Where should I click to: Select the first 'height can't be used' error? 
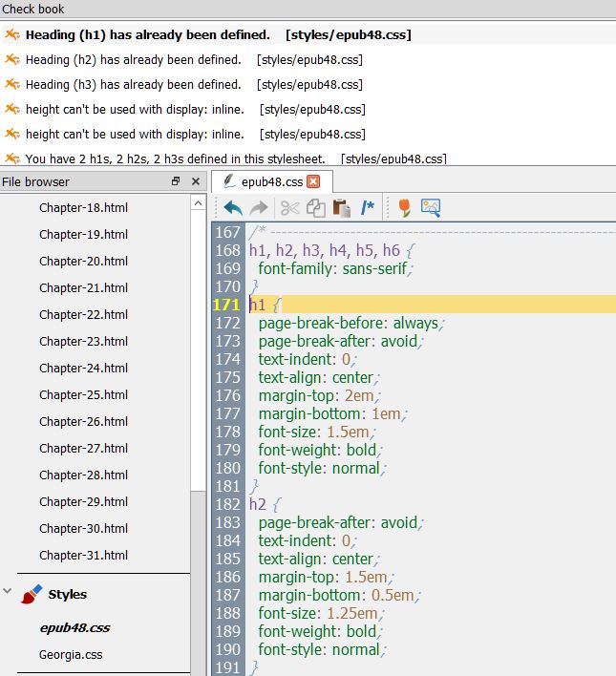(196, 110)
